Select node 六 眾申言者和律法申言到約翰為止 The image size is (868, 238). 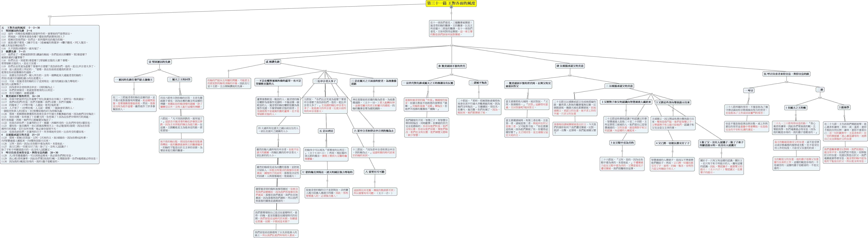[374, 131]
